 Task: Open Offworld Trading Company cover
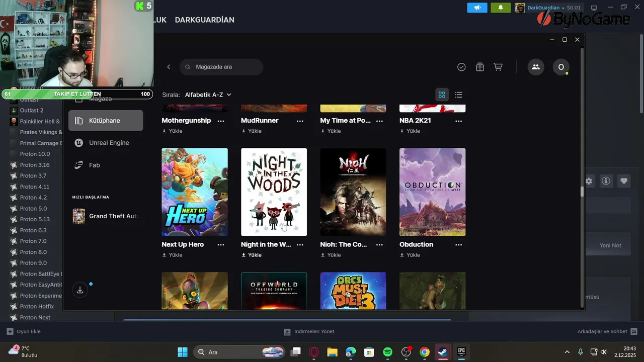274,291
